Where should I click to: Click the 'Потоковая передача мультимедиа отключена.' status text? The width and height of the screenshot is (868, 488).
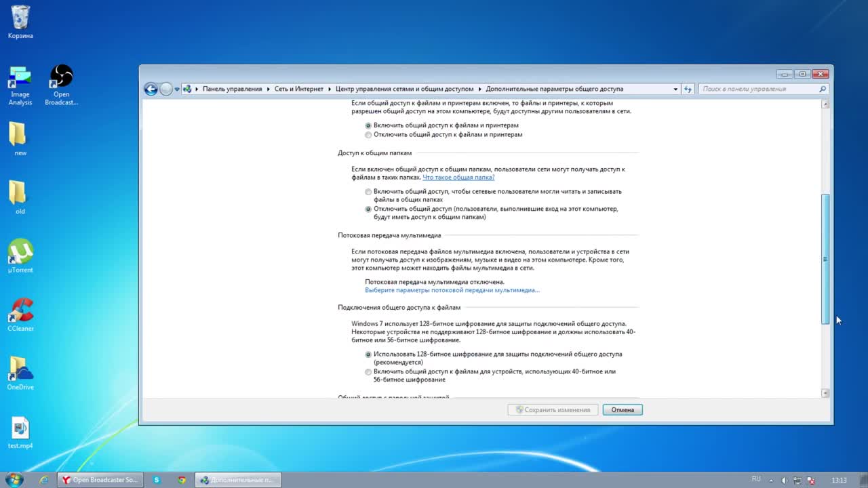(x=435, y=282)
